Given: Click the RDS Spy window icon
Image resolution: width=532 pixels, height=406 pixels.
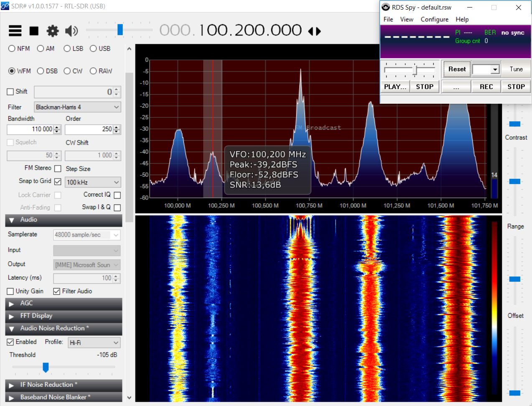Looking at the screenshot, I should pos(386,7).
